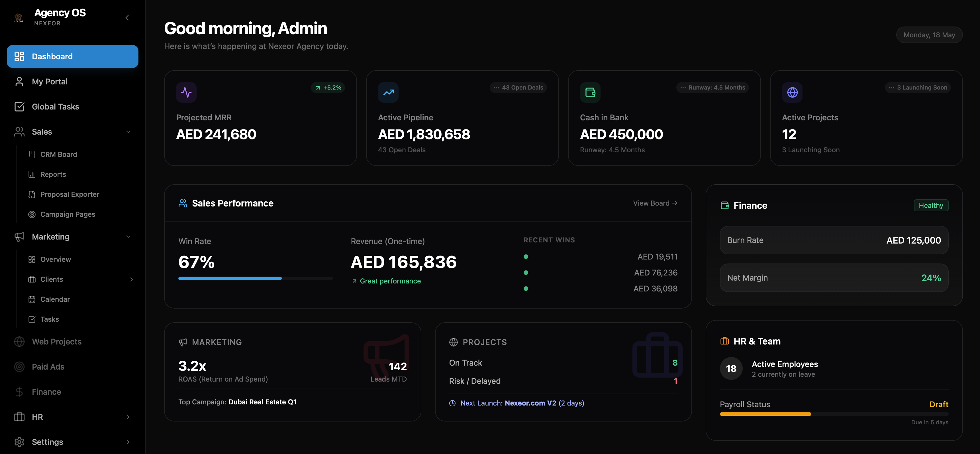The width and height of the screenshot is (980, 454).
Task: Click the Finance dollar icon in sidebar
Action: coord(19,392)
